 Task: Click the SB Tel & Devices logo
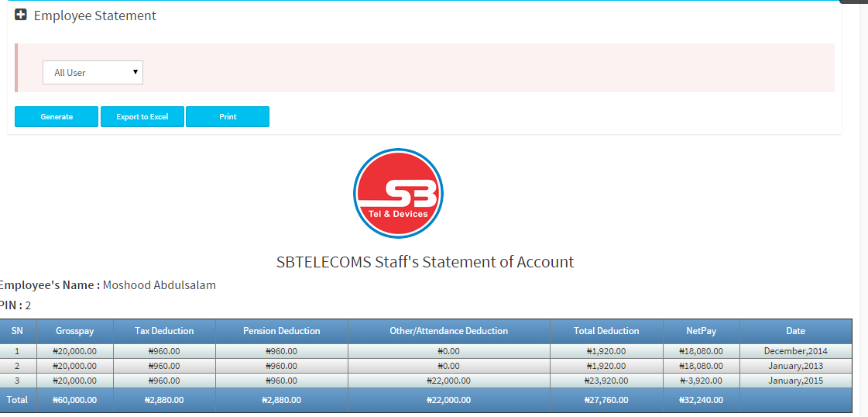point(398,194)
